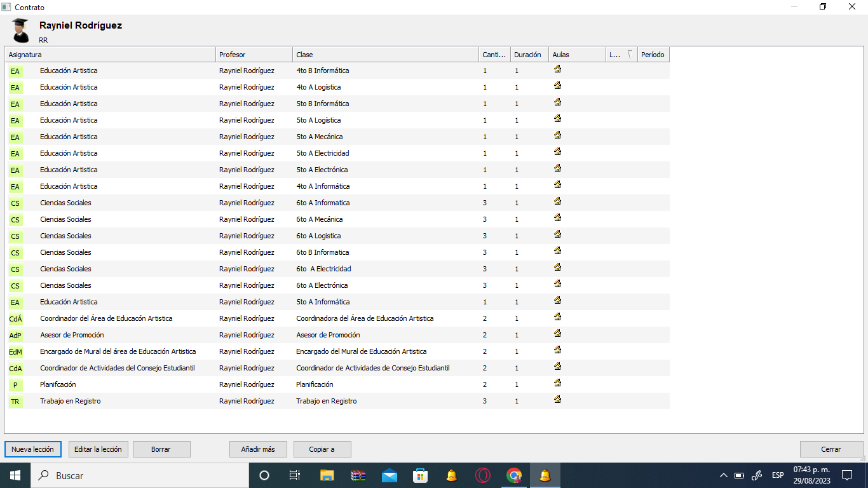Sort by the Profesor column header
This screenshot has width=868, height=488.
pyautogui.click(x=254, y=55)
